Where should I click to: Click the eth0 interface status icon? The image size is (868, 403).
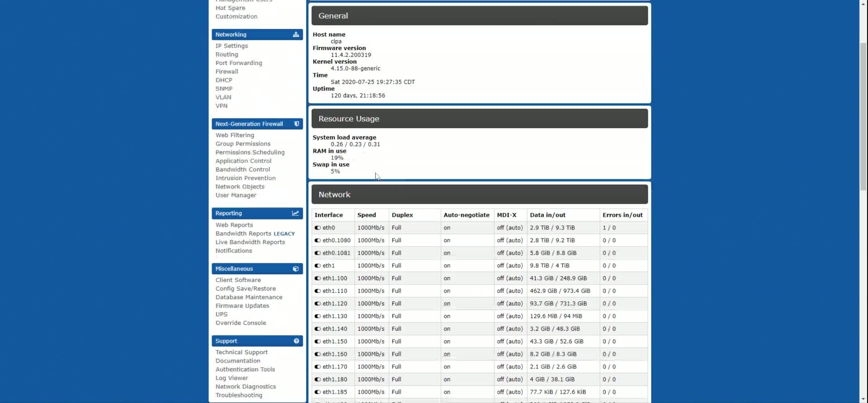click(x=317, y=228)
